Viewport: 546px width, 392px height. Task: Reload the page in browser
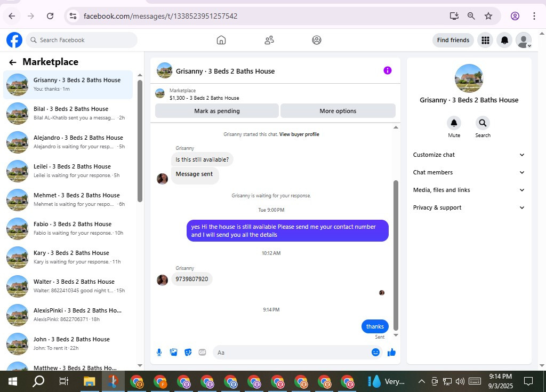[50, 16]
